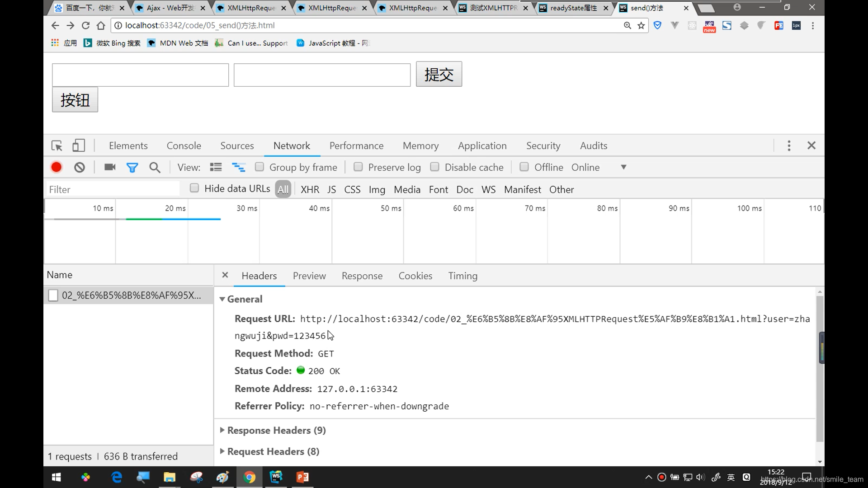Open network throttling Online dropdown
Viewport: 868px width, 488px height.
tap(599, 167)
